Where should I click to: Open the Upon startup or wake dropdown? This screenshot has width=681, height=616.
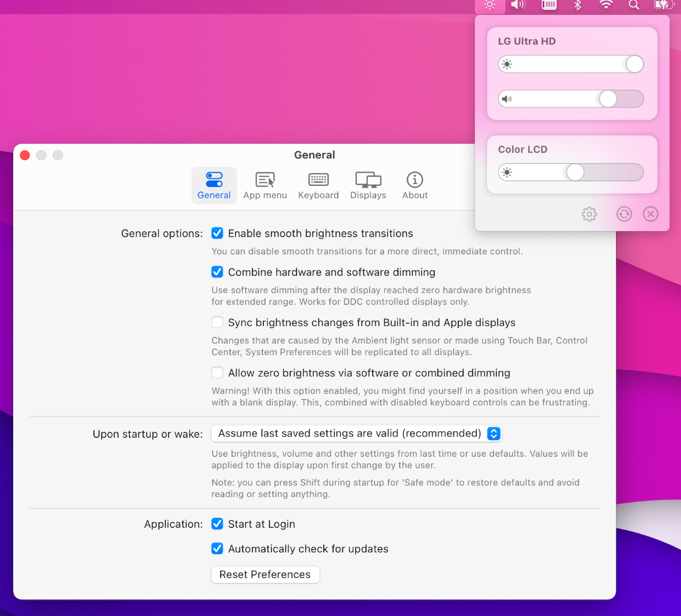(x=356, y=434)
